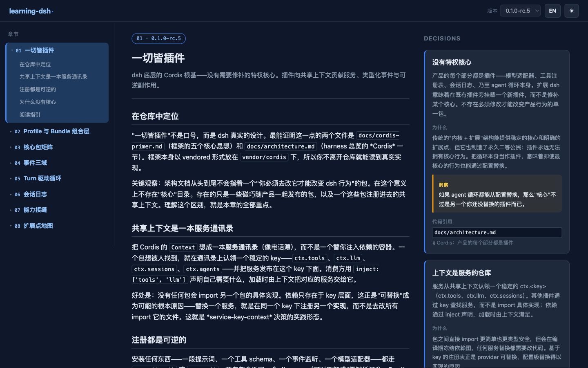
Task: Click the inline code ctx.tools
Action: [x=310, y=258]
